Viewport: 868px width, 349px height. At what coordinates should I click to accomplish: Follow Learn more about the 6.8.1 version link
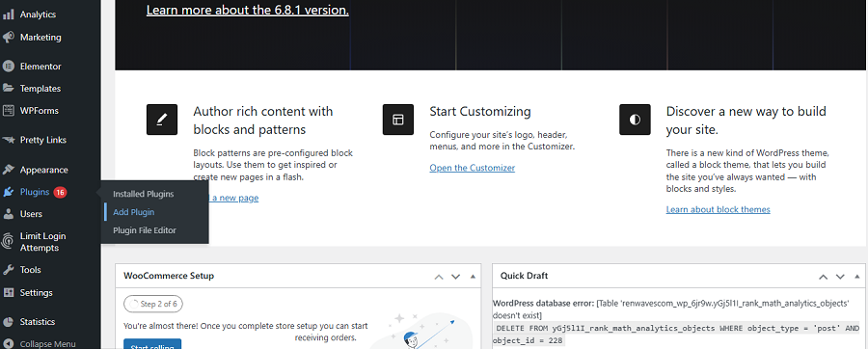coord(248,10)
